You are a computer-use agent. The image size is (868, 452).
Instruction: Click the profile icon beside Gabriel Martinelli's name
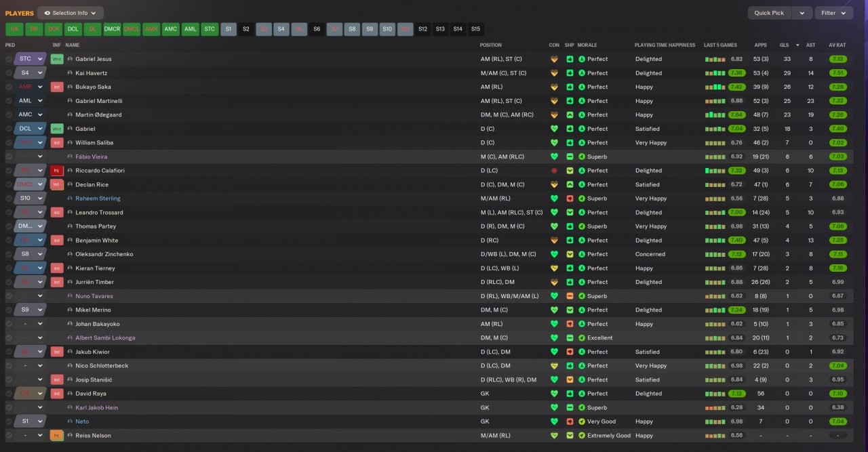[70, 101]
